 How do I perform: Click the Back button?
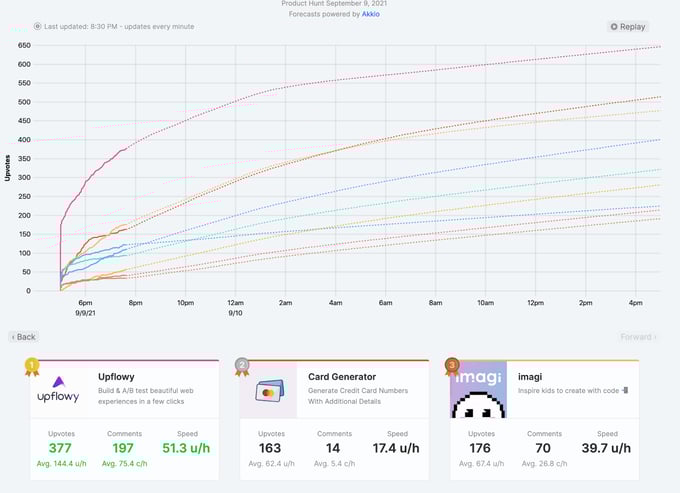coord(24,337)
